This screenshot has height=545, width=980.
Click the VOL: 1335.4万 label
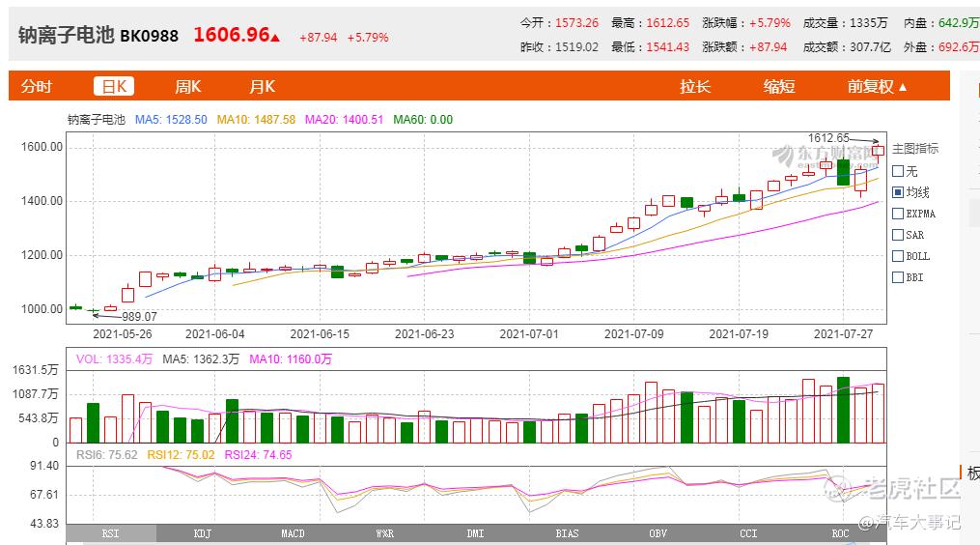114,359
